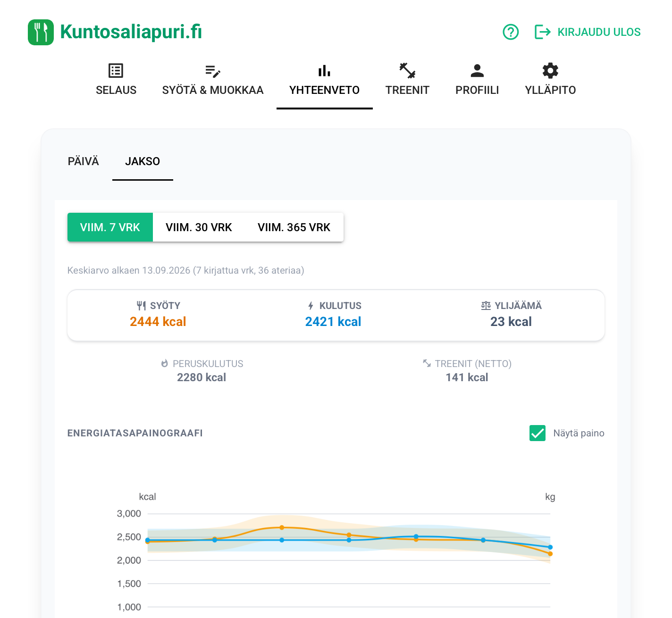Select the JAKSO sub-tab
This screenshot has width=672, height=618.
pyautogui.click(x=143, y=161)
